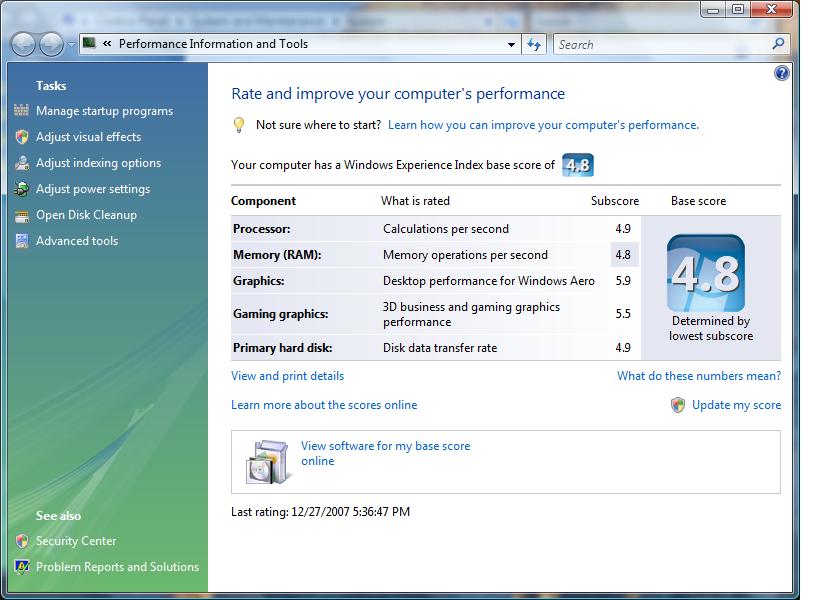Select the Memory (RAM) row label
The width and height of the screenshot is (840, 600).
[x=277, y=255]
